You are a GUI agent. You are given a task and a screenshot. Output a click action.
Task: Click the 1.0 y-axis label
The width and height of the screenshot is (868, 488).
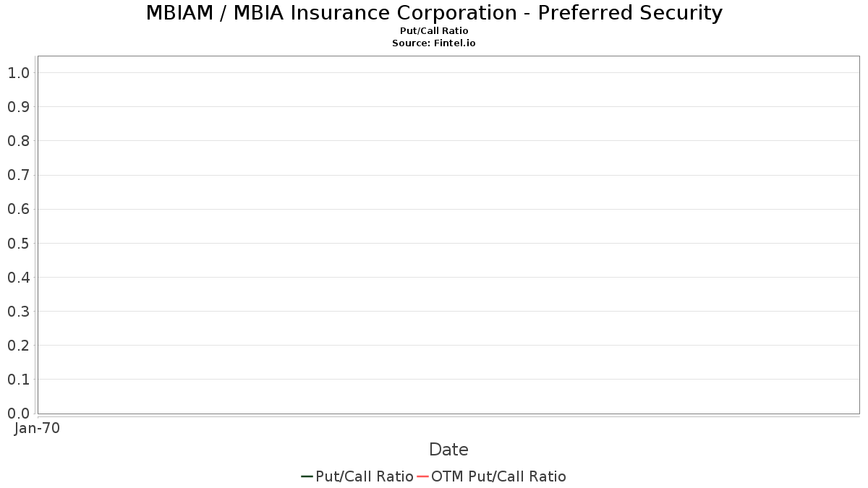click(x=19, y=72)
